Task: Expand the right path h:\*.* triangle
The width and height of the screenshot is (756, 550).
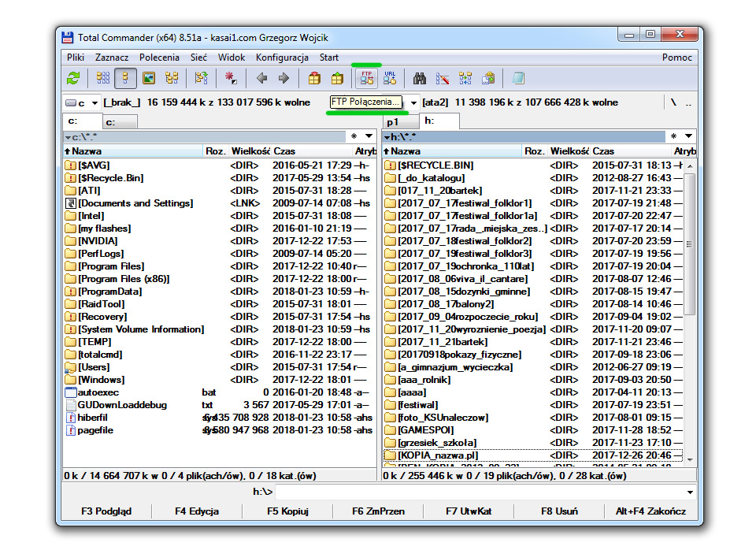Action: 387,137
